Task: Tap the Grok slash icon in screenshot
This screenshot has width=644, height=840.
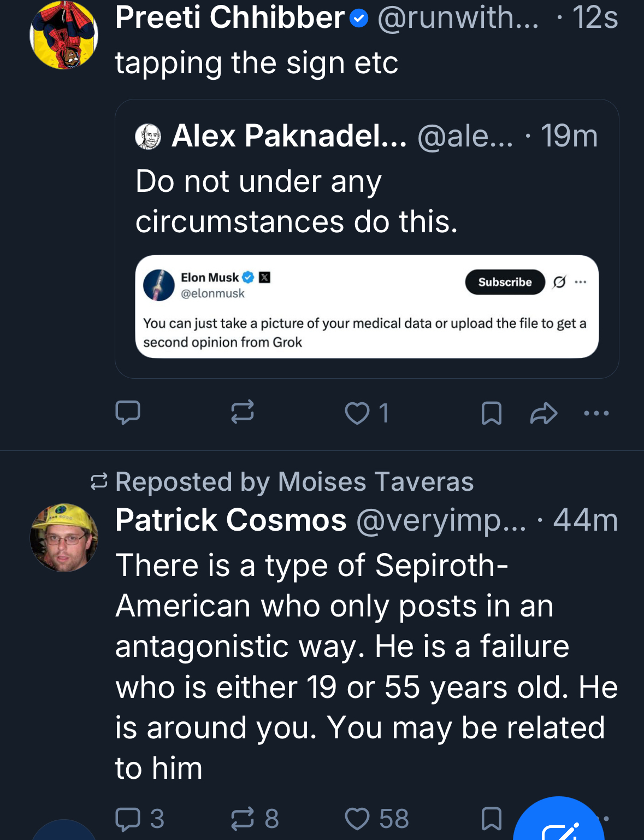Action: point(559,282)
